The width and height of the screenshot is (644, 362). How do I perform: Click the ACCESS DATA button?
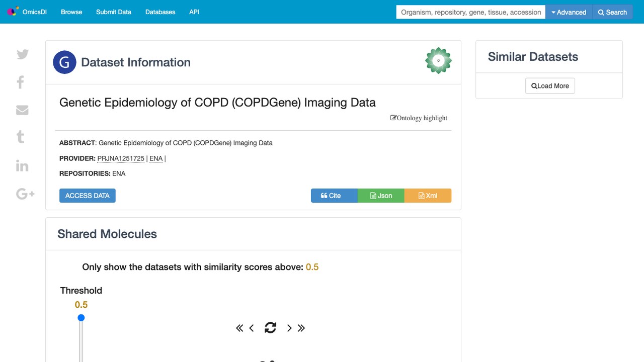coord(88,196)
